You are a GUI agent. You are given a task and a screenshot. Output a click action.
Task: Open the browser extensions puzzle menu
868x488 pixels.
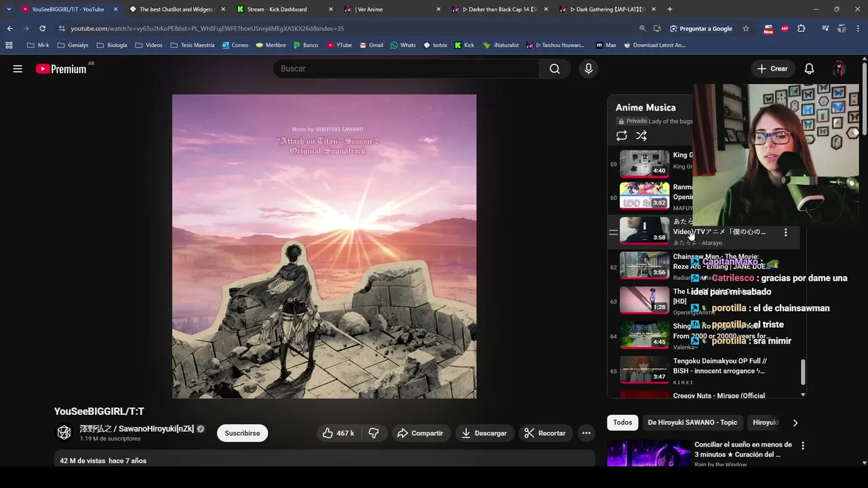(x=802, y=28)
